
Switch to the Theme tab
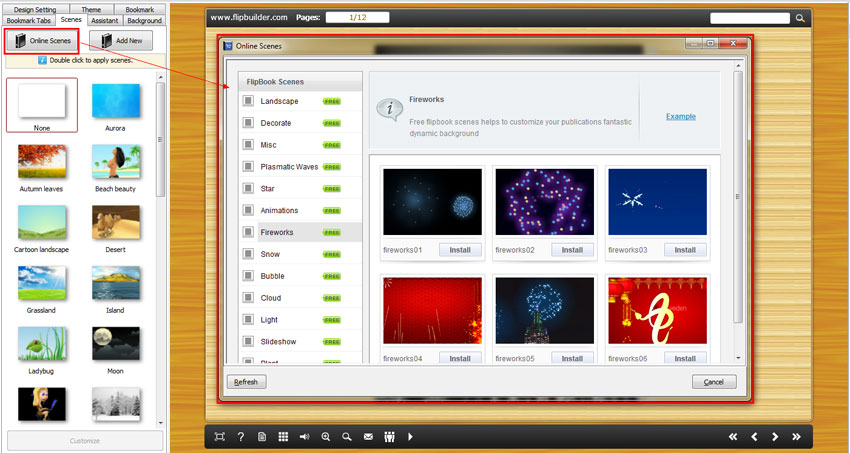tap(91, 9)
